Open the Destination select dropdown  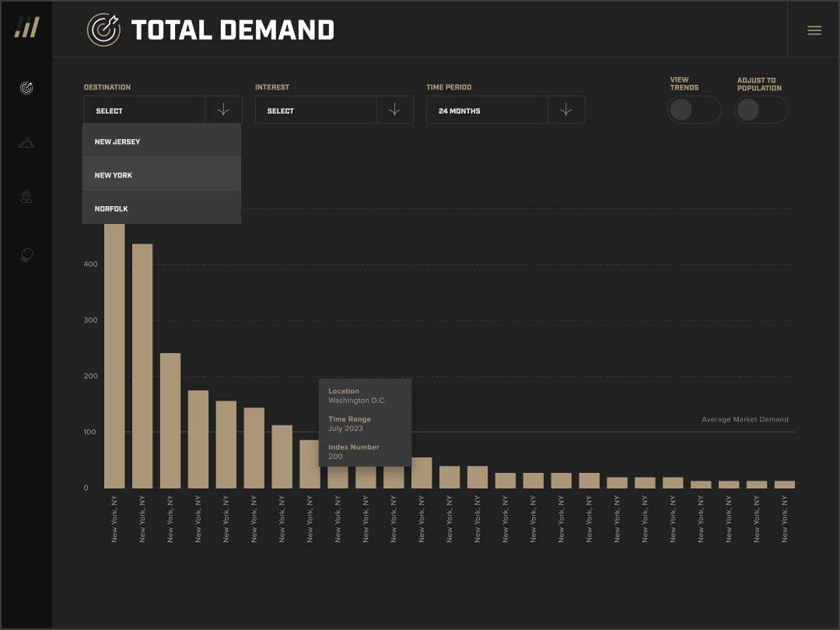[x=145, y=110]
